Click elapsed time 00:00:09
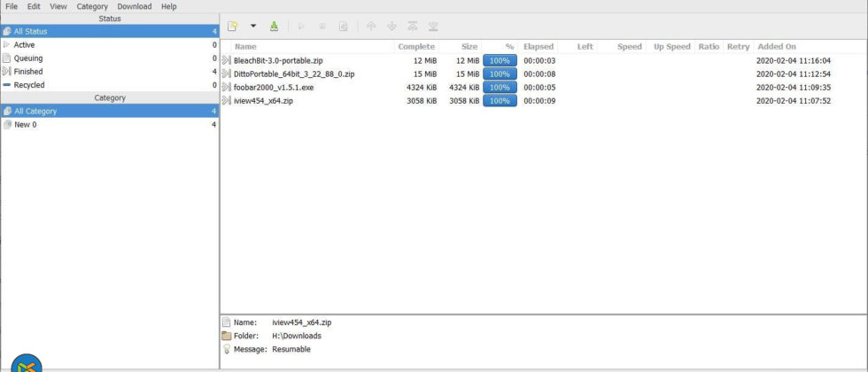 point(539,101)
